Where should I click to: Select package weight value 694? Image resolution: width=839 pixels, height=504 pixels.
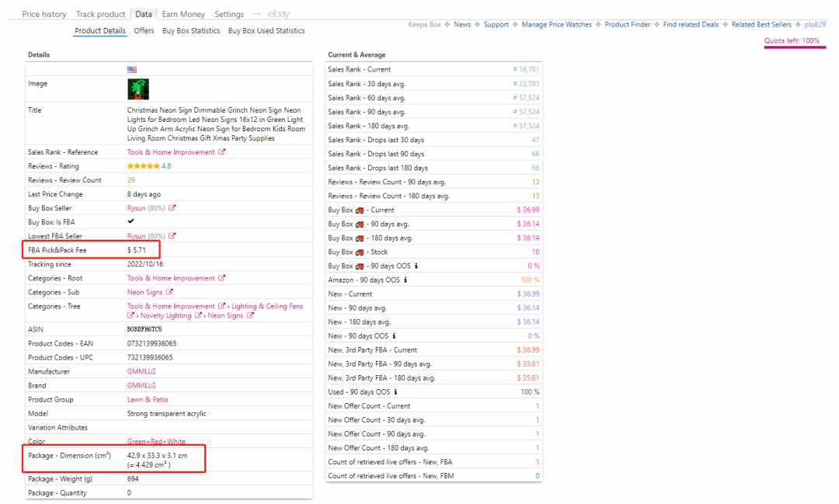133,479
